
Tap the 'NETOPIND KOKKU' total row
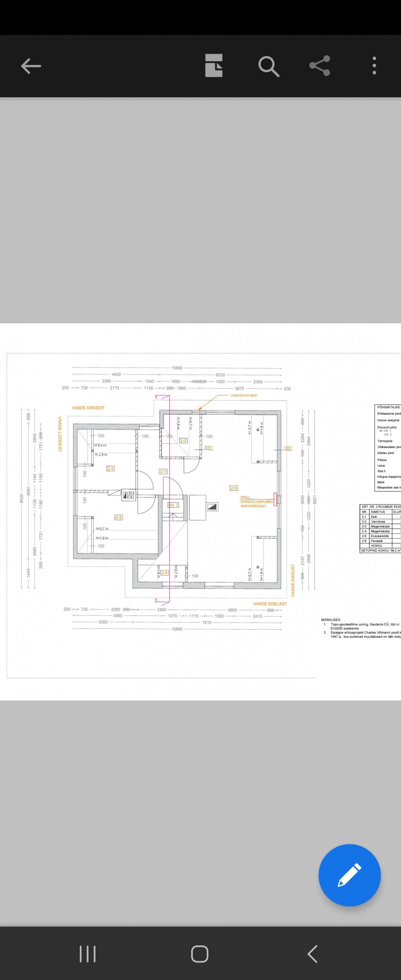379,550
